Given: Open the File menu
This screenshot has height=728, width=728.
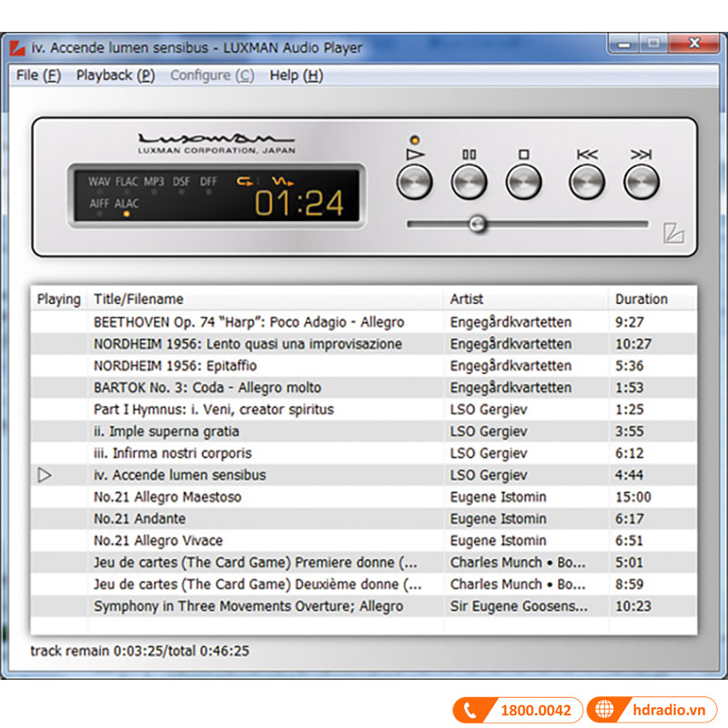Looking at the screenshot, I should (38, 76).
